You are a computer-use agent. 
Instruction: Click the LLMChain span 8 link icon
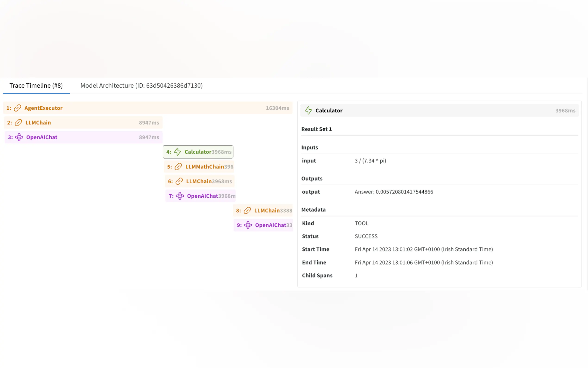click(247, 210)
